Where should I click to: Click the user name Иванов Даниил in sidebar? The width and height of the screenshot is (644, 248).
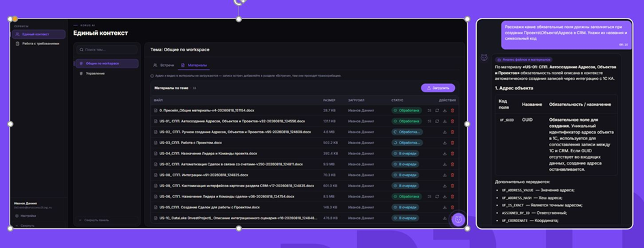click(25, 203)
